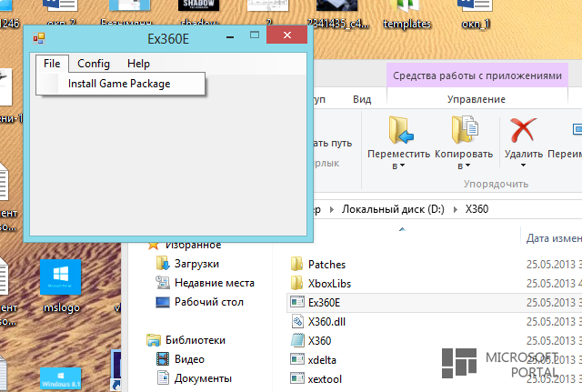Expand the Удалить dropdown arrow
This screenshot has width=582, height=392.
[523, 166]
